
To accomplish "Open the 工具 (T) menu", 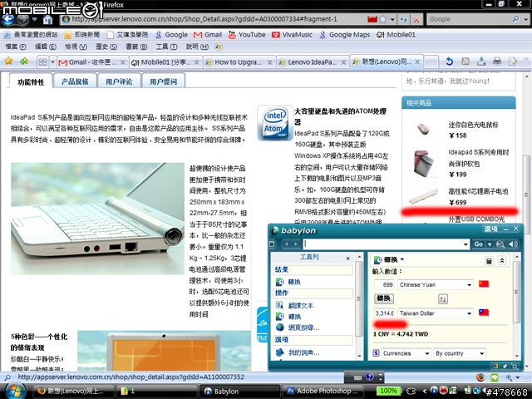I will [x=166, y=47].
